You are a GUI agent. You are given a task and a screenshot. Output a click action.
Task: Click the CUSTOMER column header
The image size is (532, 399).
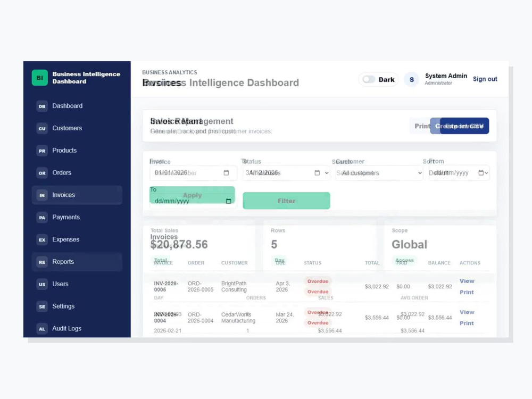point(235,263)
